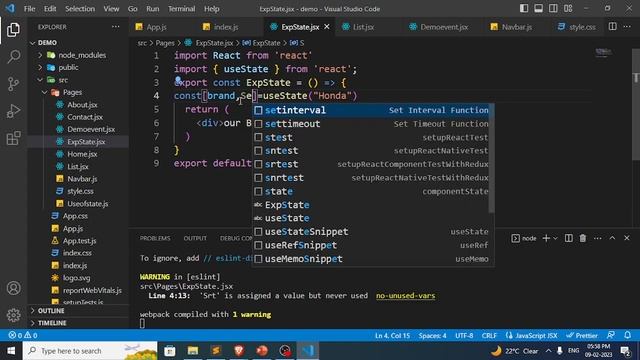
Task: Open the PROBLEMS panel tab
Action: (x=155, y=238)
